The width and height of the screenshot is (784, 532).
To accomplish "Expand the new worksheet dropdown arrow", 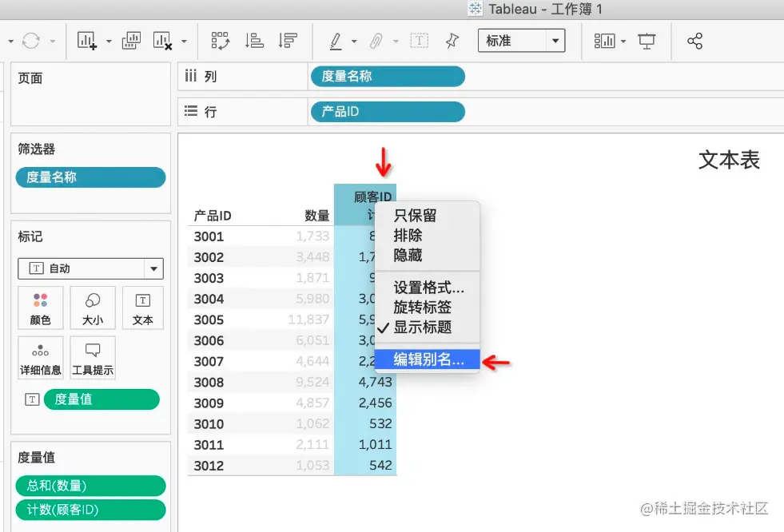I will (109, 42).
